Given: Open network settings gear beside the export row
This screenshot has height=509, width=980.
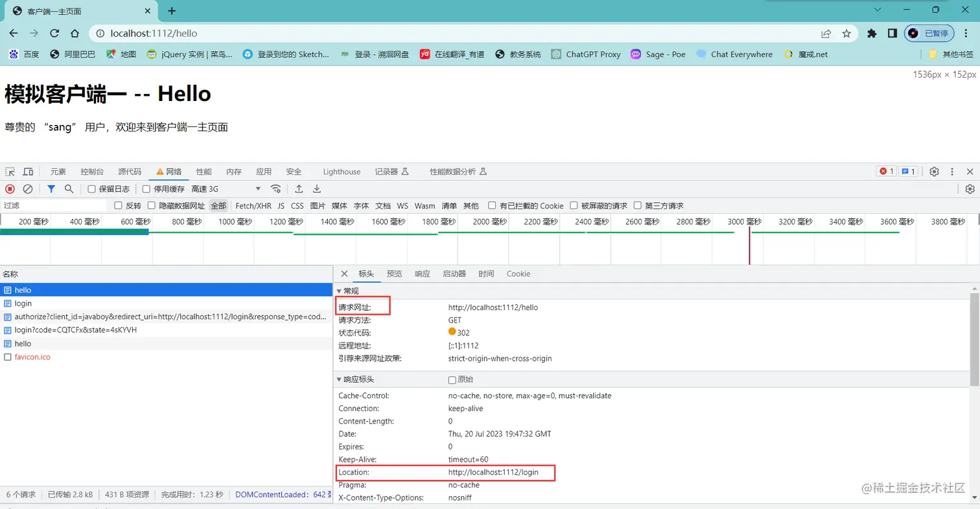Looking at the screenshot, I should point(970,189).
